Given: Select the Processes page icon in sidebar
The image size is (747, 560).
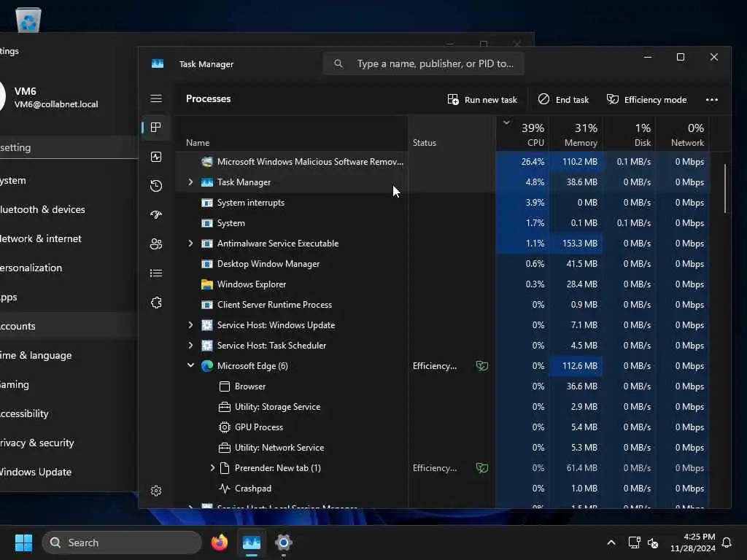Looking at the screenshot, I should 156,128.
